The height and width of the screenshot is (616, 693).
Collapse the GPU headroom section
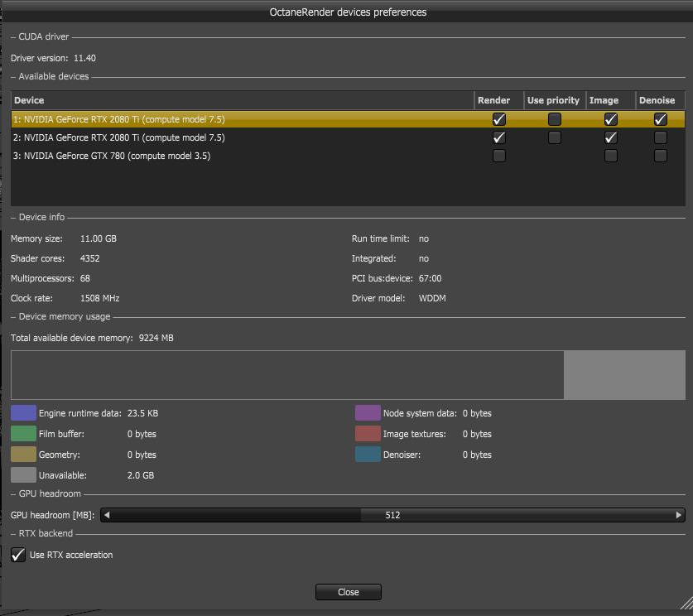coord(13,494)
